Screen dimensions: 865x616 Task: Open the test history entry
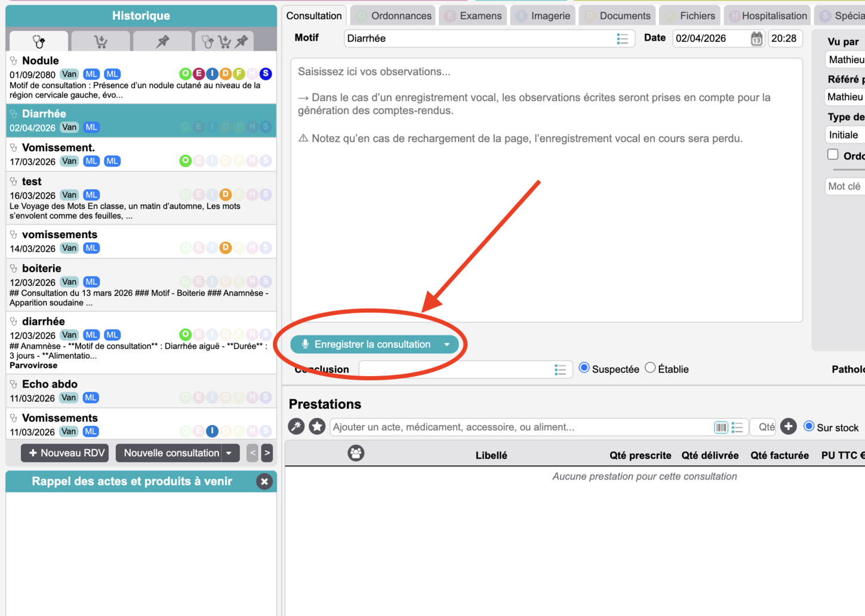click(x=141, y=198)
